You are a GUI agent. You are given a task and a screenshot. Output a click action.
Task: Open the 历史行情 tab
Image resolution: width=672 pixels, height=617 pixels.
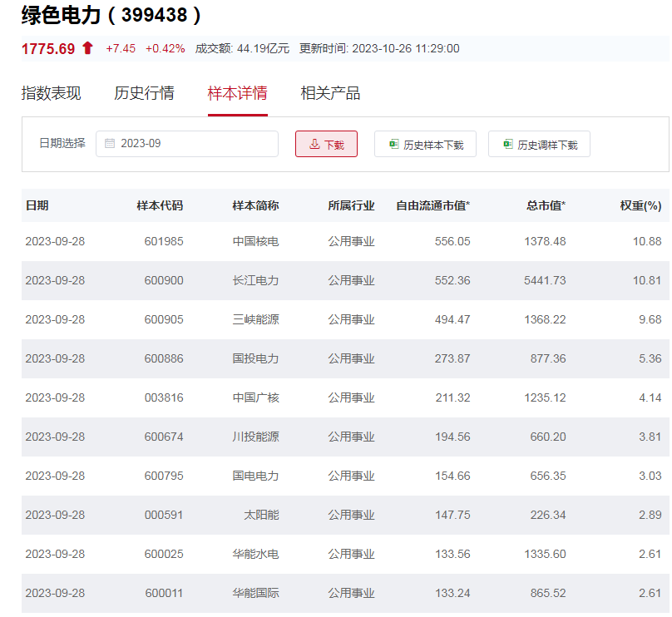pyautogui.click(x=144, y=93)
